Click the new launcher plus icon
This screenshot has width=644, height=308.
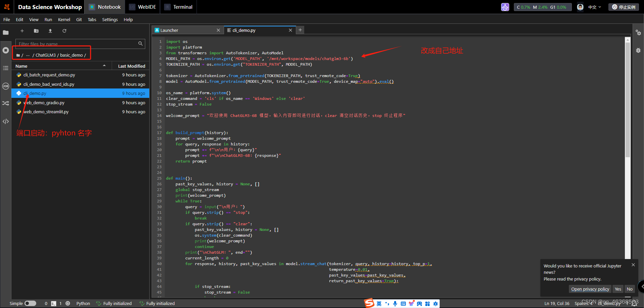pyautogui.click(x=22, y=31)
